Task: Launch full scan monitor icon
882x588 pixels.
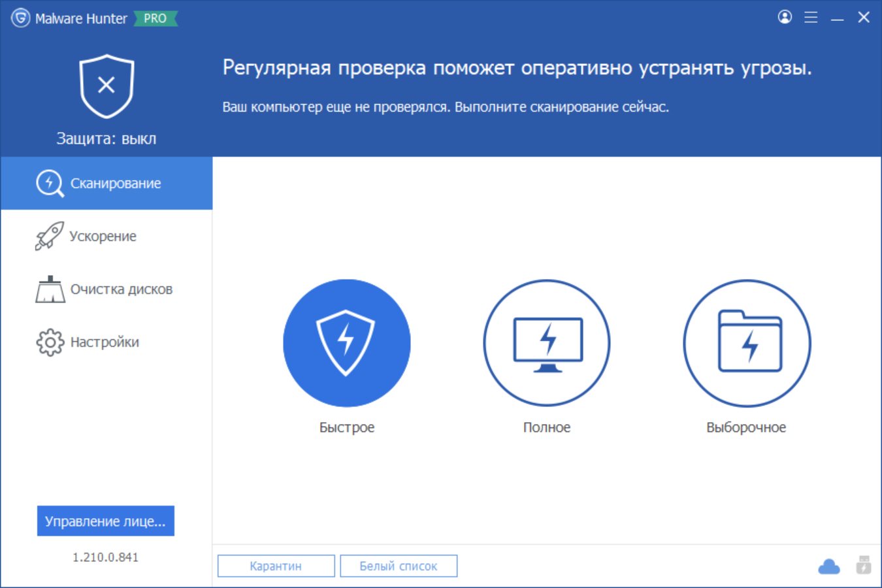Action: tap(547, 343)
